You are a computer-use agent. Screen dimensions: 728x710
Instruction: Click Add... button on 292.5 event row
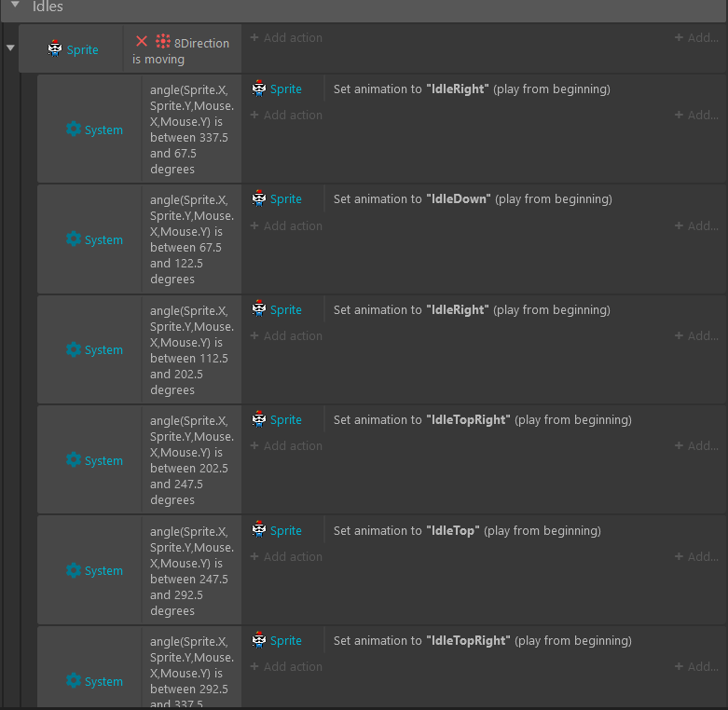click(696, 666)
